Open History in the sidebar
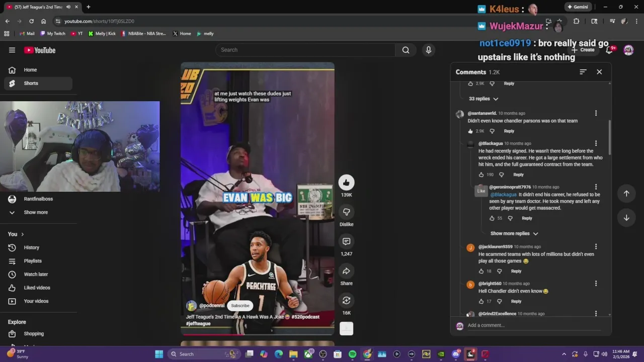The width and height of the screenshot is (644, 362). pos(38,247)
